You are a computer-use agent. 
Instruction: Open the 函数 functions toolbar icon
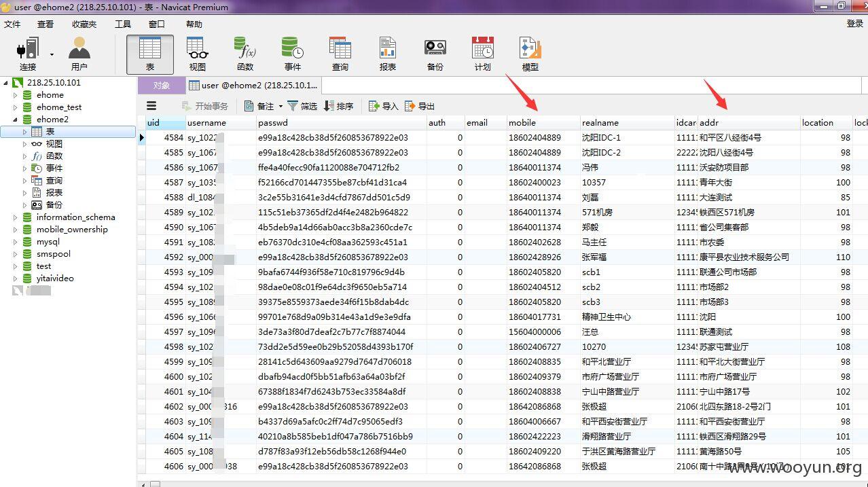(x=245, y=54)
